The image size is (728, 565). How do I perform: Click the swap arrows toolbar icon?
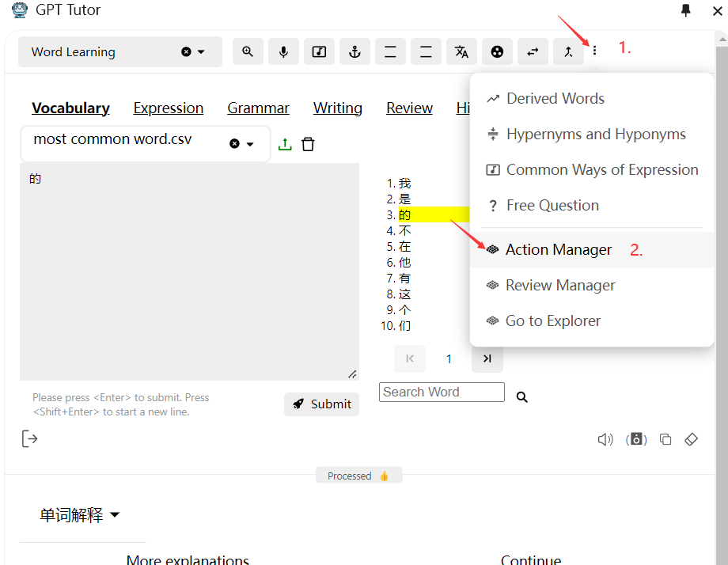[533, 52]
